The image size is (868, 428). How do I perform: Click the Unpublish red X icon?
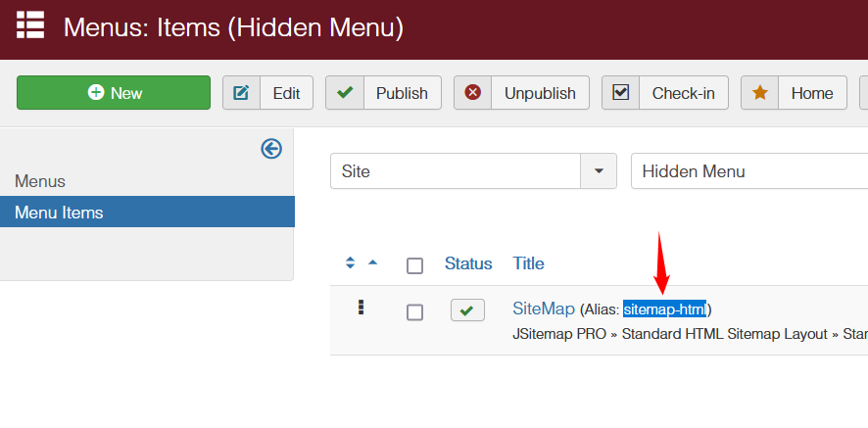(x=473, y=93)
